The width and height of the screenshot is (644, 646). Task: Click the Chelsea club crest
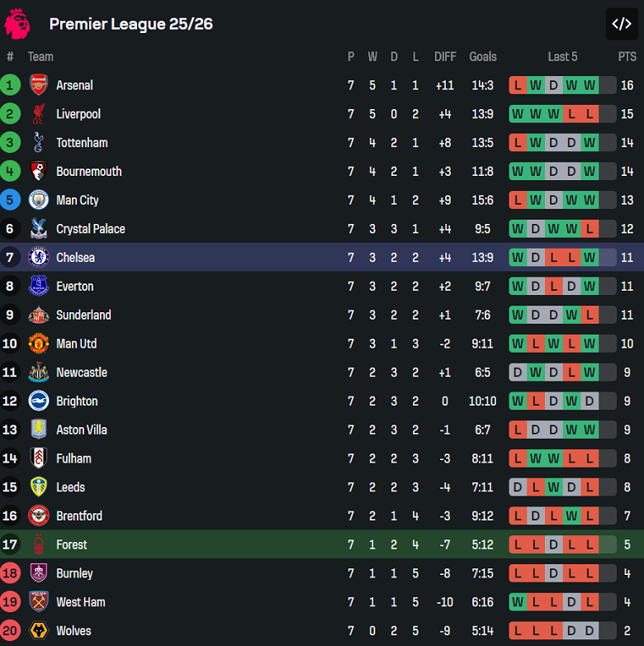tap(39, 258)
